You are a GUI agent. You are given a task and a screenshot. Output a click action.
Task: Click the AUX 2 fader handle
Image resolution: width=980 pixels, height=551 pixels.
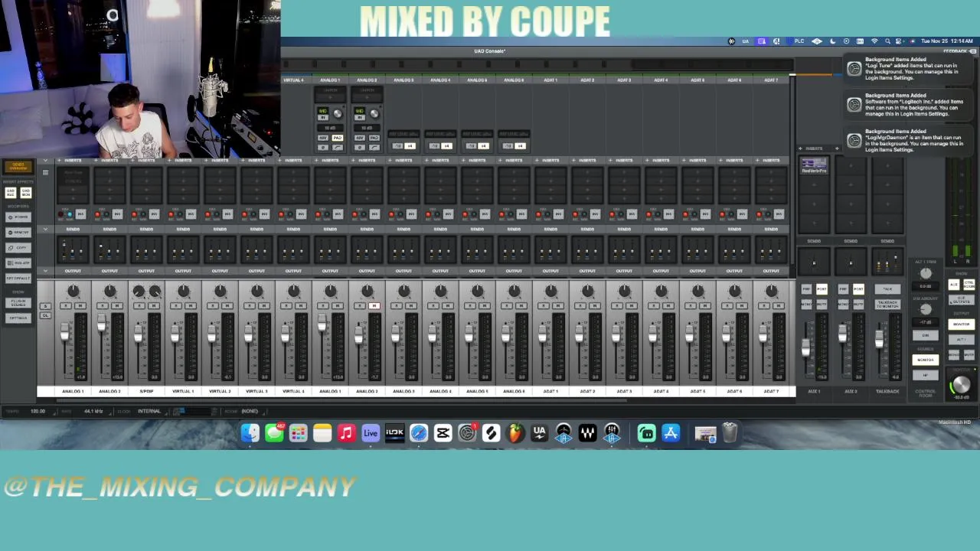[842, 334]
